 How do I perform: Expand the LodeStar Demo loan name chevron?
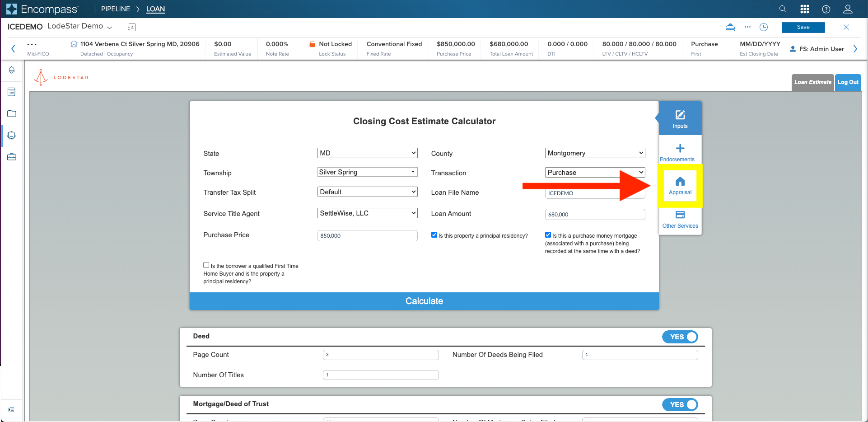[x=110, y=28]
